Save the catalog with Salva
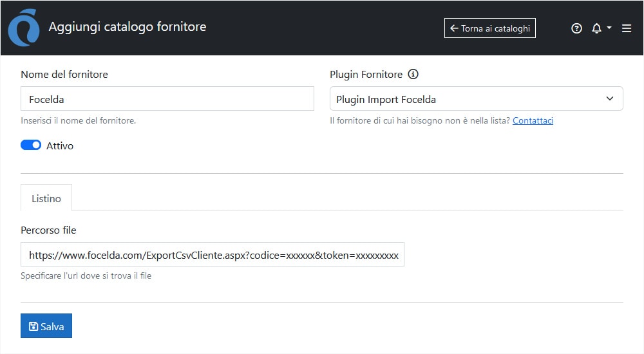 (46, 326)
